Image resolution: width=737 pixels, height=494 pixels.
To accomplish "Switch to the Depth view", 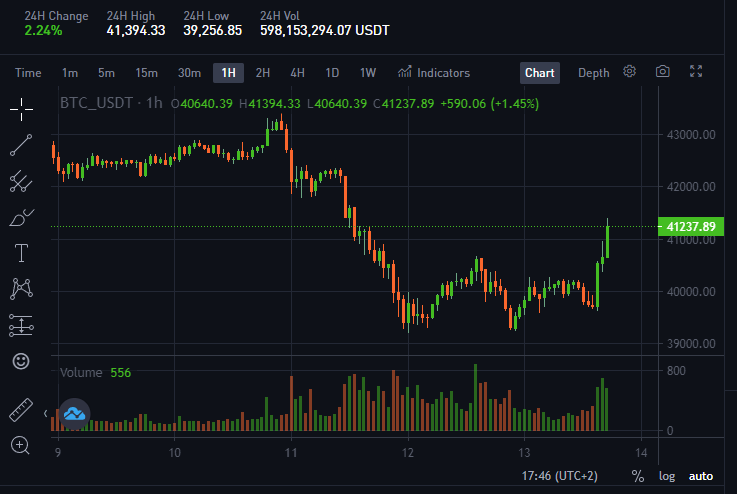I will tap(594, 73).
